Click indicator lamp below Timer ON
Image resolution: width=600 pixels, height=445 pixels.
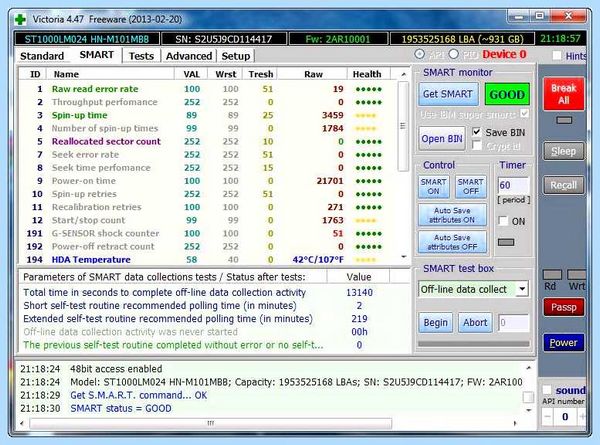pos(506,242)
